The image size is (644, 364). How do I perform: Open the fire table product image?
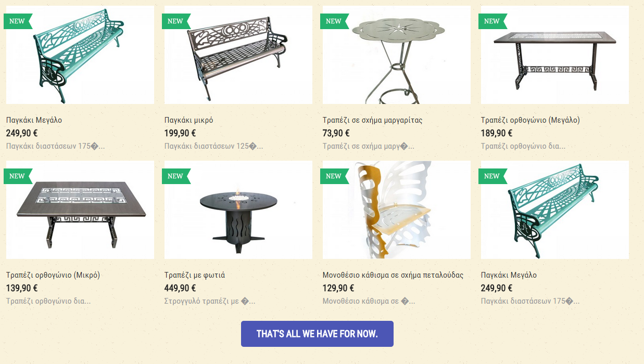238,210
